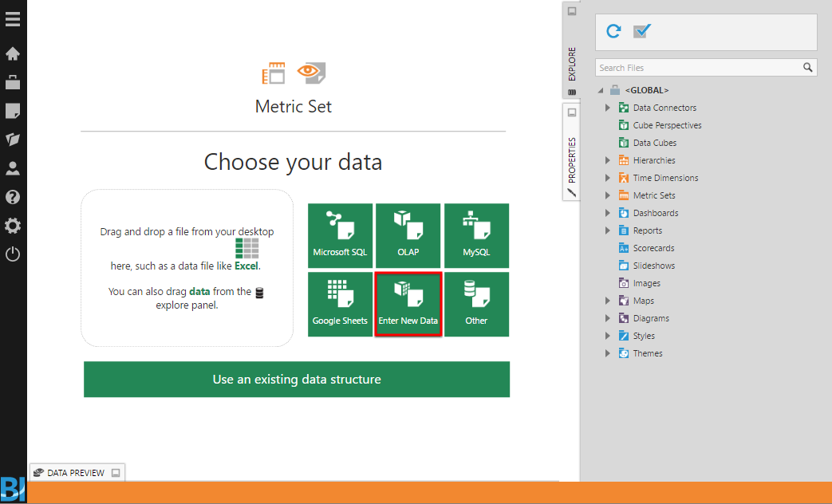Open the user account icon
This screenshot has width=832, height=504.
click(12, 168)
